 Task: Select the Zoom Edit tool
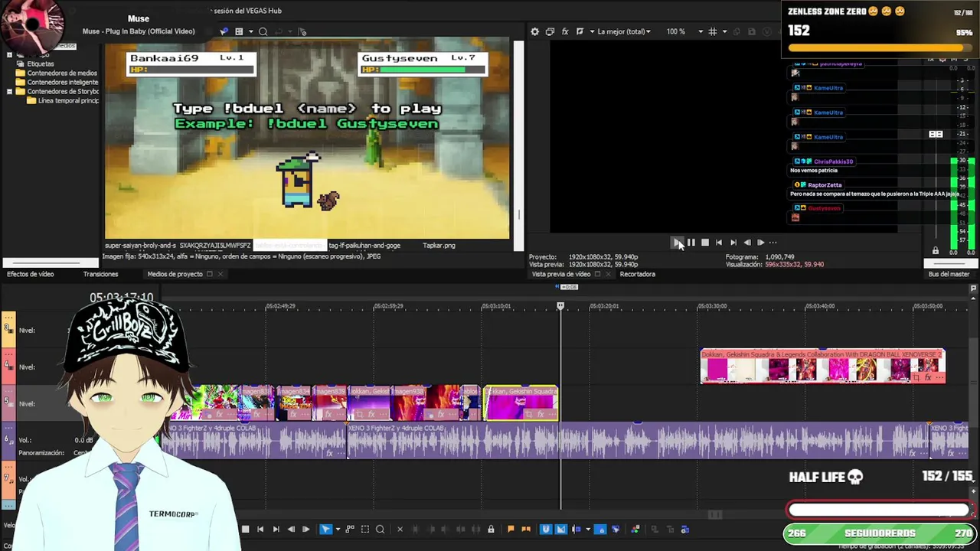[x=380, y=529]
